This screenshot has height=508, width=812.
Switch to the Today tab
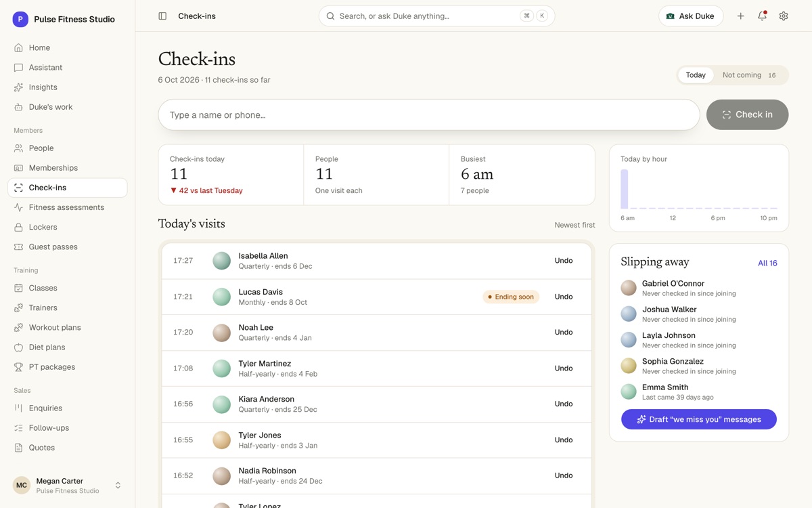click(x=696, y=75)
